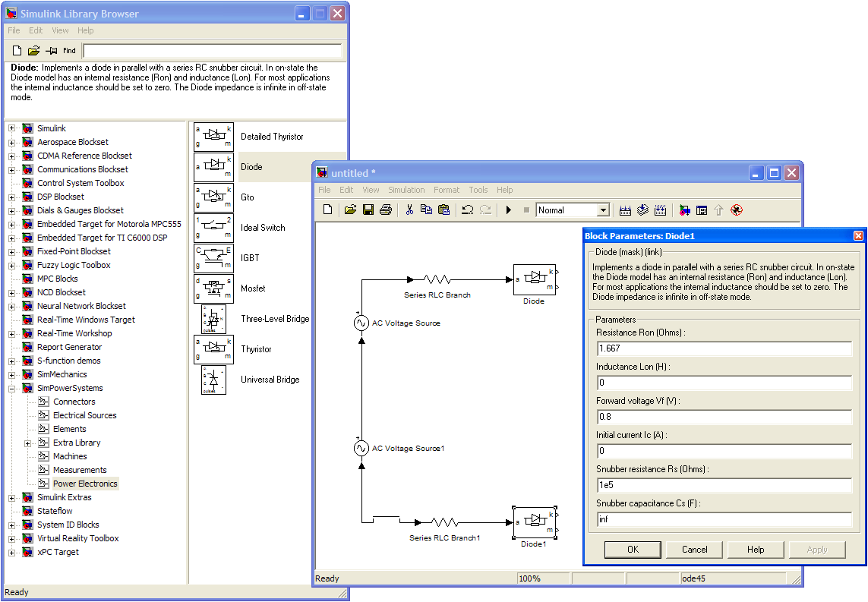868x602 pixels.
Task: Click OK in Block Parameters dialog
Action: (x=633, y=550)
